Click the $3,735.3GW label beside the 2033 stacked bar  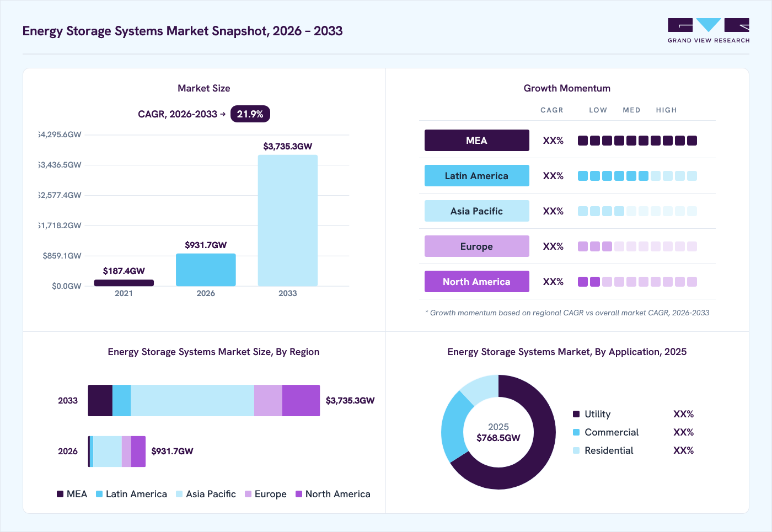pos(350,400)
